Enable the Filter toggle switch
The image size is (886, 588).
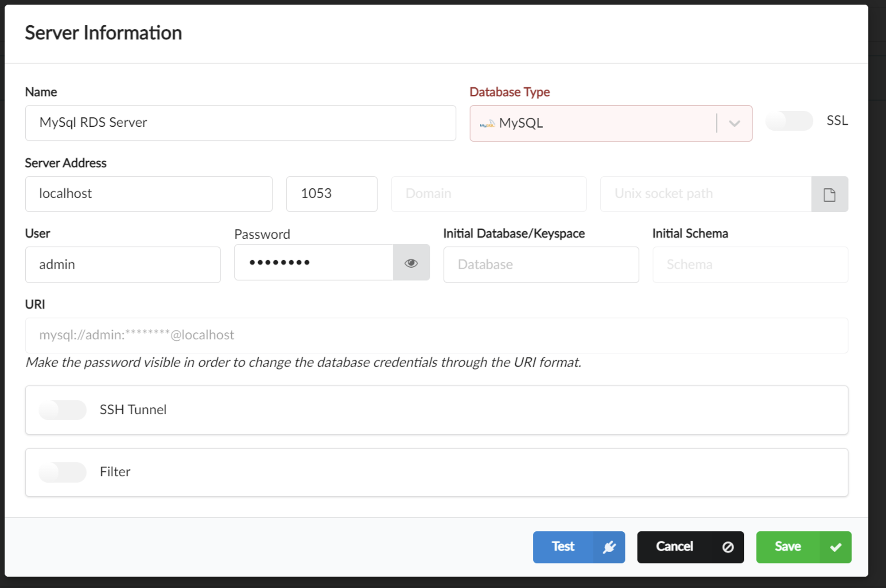(62, 472)
